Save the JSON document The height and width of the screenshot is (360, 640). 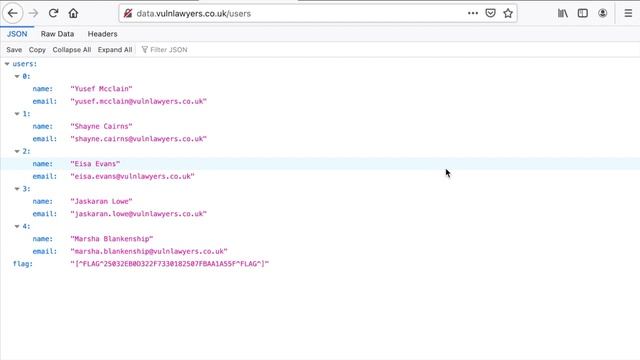pyautogui.click(x=14, y=50)
